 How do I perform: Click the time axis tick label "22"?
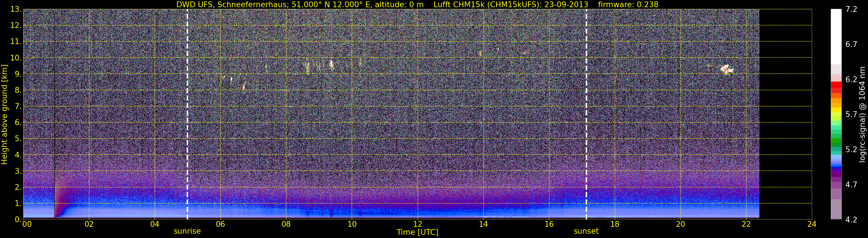746,224
